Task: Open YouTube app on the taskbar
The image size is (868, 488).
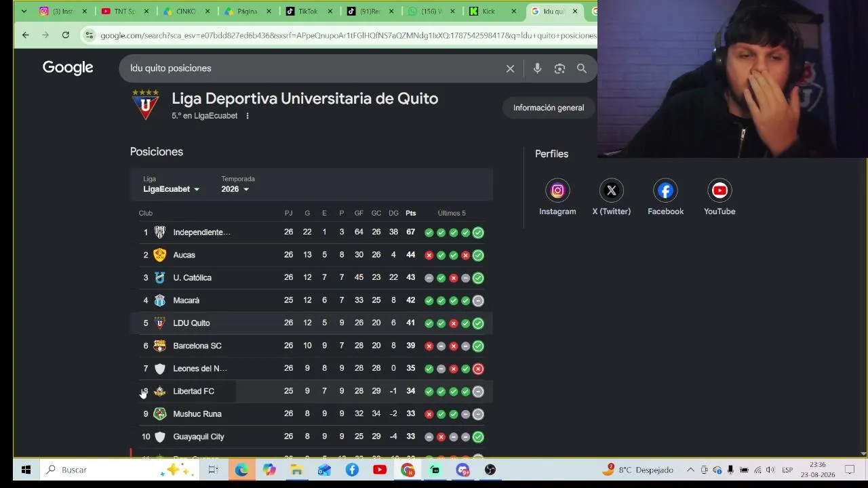Action: click(x=380, y=470)
